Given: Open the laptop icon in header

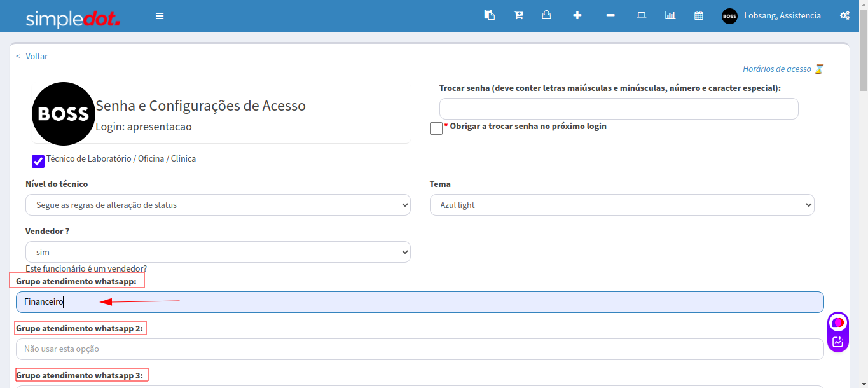Looking at the screenshot, I should (642, 15).
